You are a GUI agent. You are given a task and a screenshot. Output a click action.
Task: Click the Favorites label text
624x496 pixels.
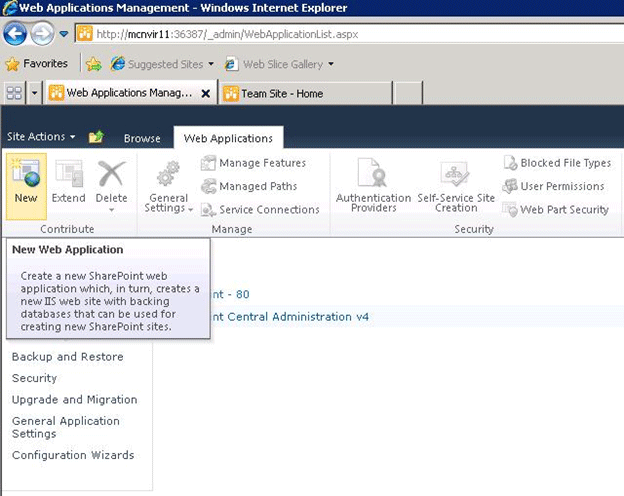(x=45, y=63)
